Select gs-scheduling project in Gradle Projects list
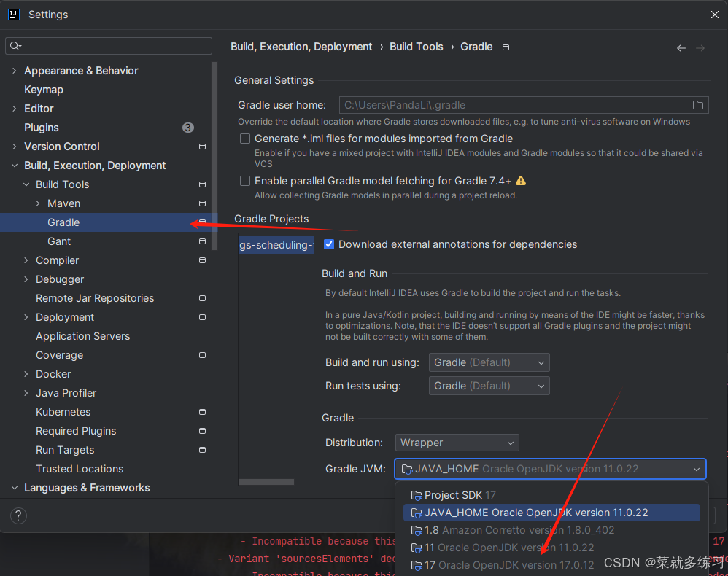The width and height of the screenshot is (728, 576). tap(276, 244)
